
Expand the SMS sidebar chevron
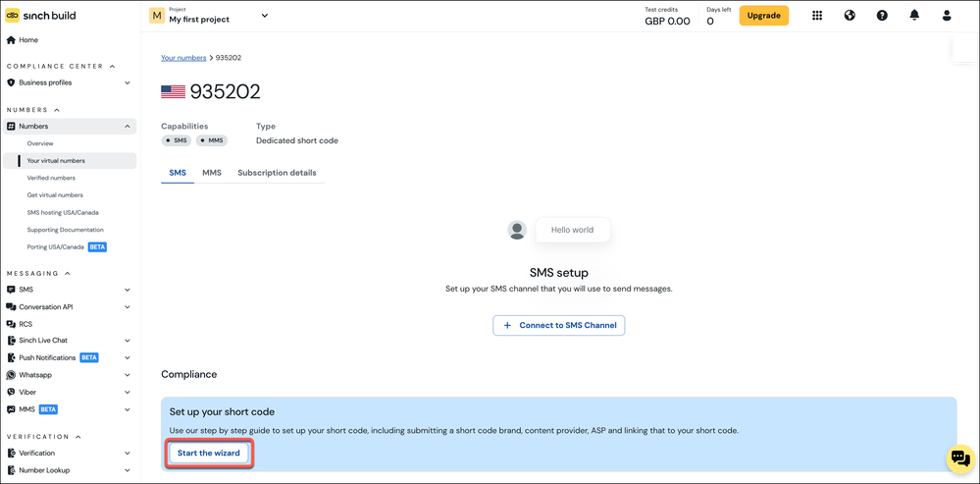(128, 291)
